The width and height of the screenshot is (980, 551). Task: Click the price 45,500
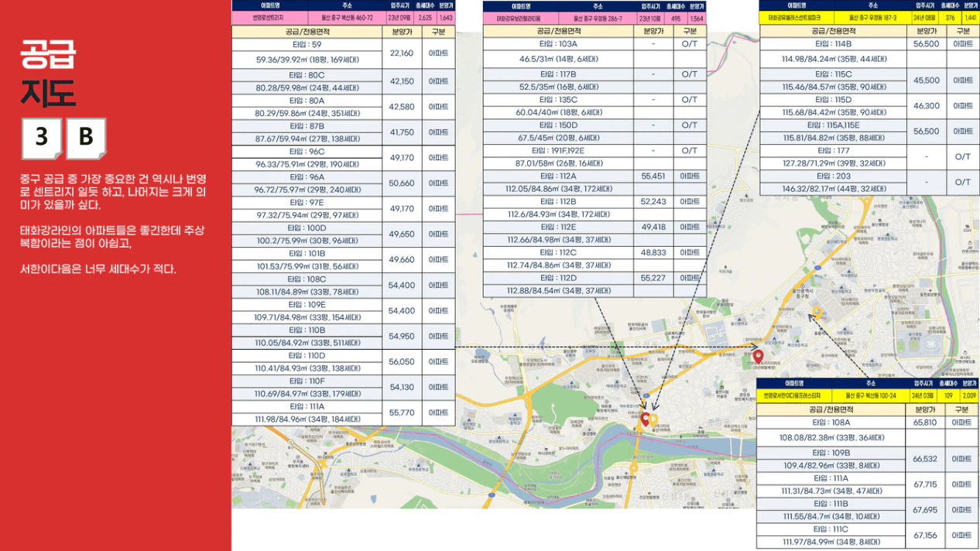click(x=927, y=80)
